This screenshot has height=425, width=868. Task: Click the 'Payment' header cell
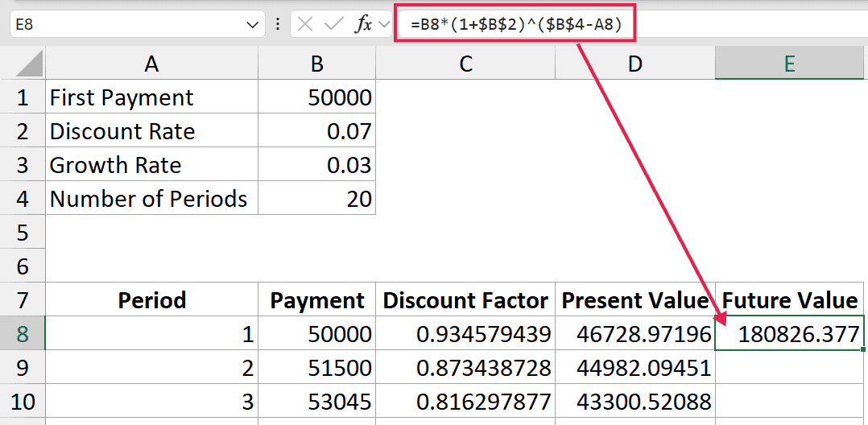tap(316, 300)
